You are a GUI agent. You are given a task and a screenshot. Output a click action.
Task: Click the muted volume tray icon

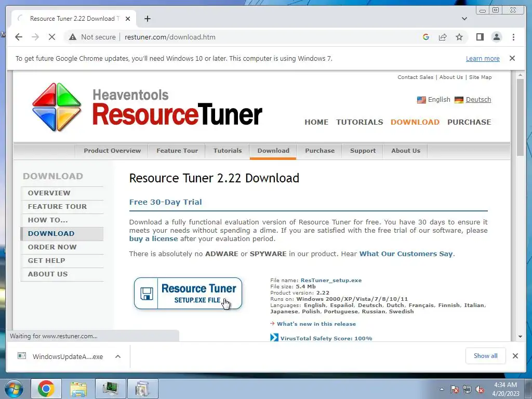pyautogui.click(x=480, y=390)
